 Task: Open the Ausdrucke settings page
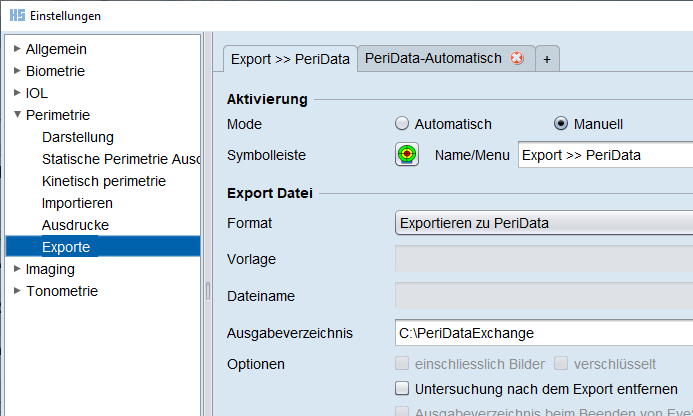pos(76,225)
